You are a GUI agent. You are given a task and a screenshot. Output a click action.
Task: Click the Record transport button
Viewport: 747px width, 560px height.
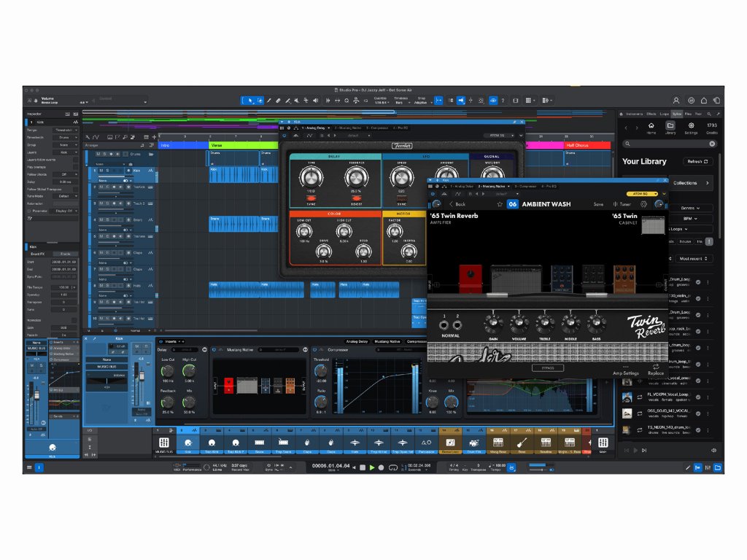point(381,467)
